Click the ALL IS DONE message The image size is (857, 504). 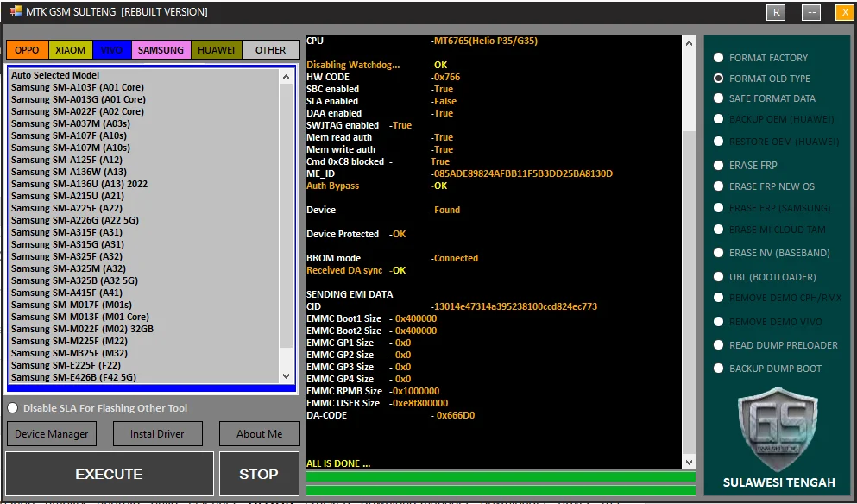(x=337, y=463)
